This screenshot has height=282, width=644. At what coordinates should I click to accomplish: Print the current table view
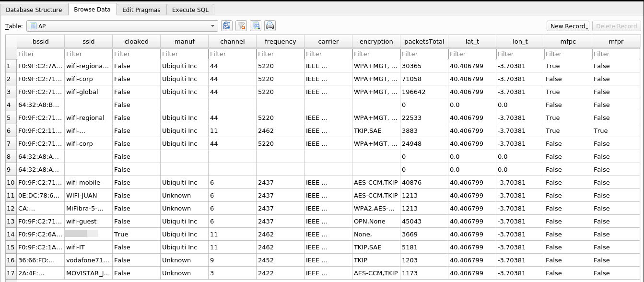tap(270, 26)
